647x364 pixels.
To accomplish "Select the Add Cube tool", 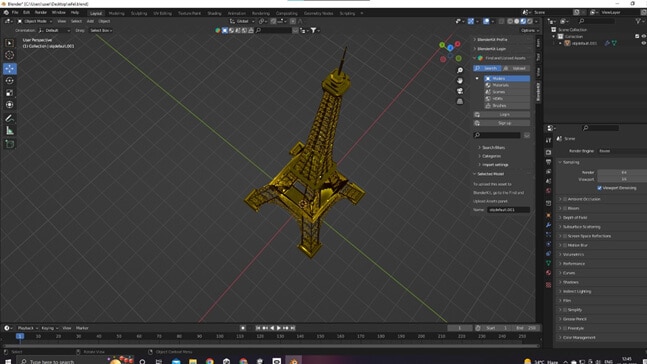I will 9,144.
